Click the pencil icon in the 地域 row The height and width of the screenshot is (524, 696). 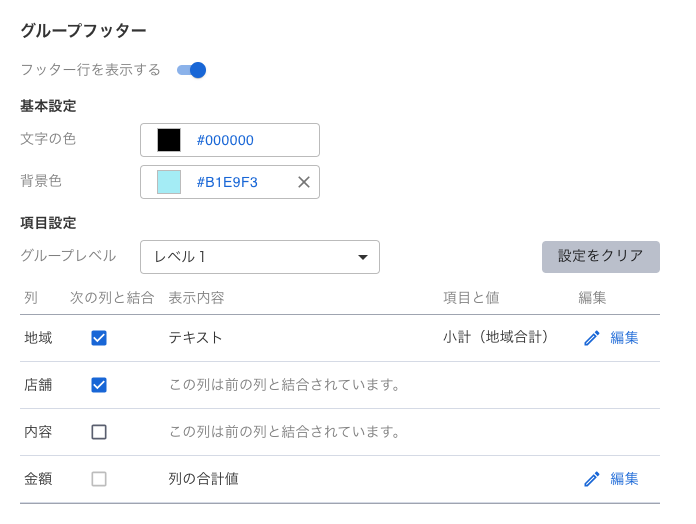point(592,338)
